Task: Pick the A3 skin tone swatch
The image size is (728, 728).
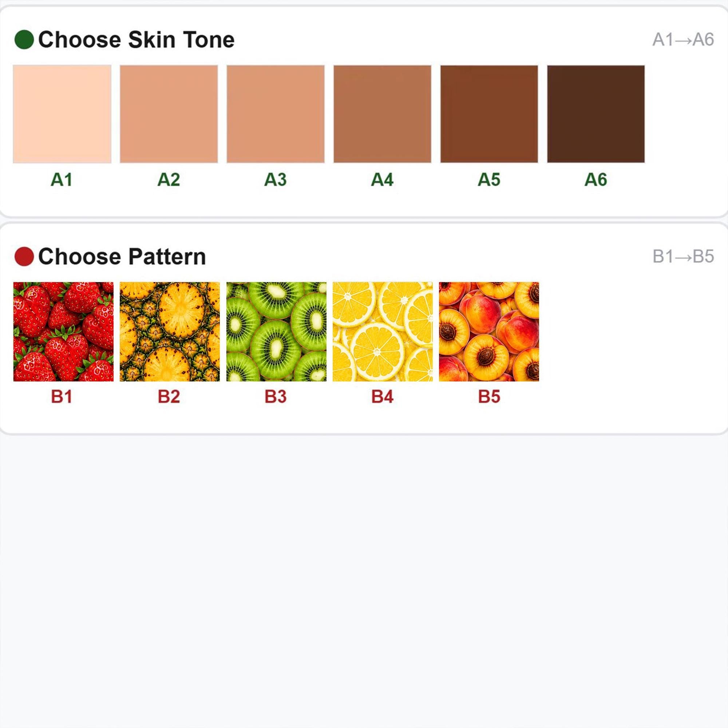Action: tap(276, 114)
